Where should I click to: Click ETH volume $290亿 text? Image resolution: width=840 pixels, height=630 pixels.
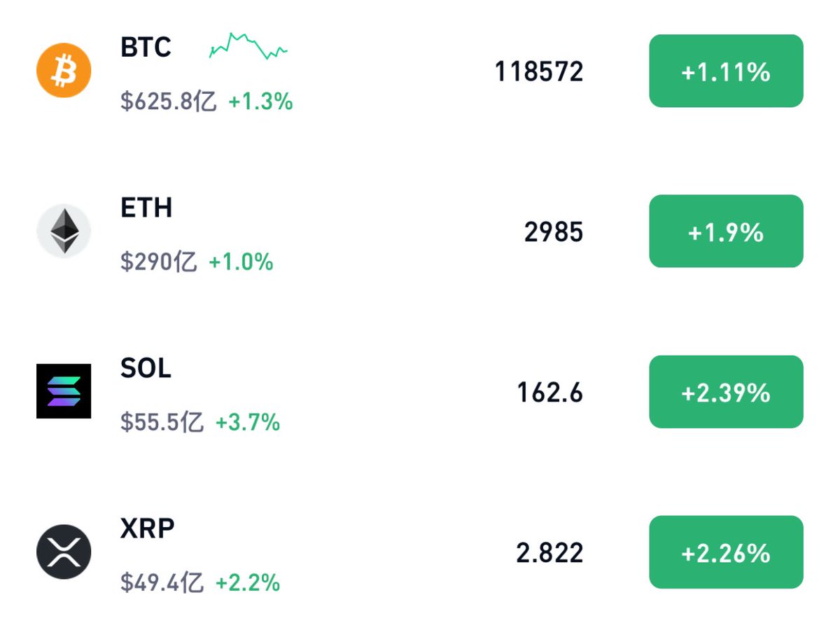(159, 262)
